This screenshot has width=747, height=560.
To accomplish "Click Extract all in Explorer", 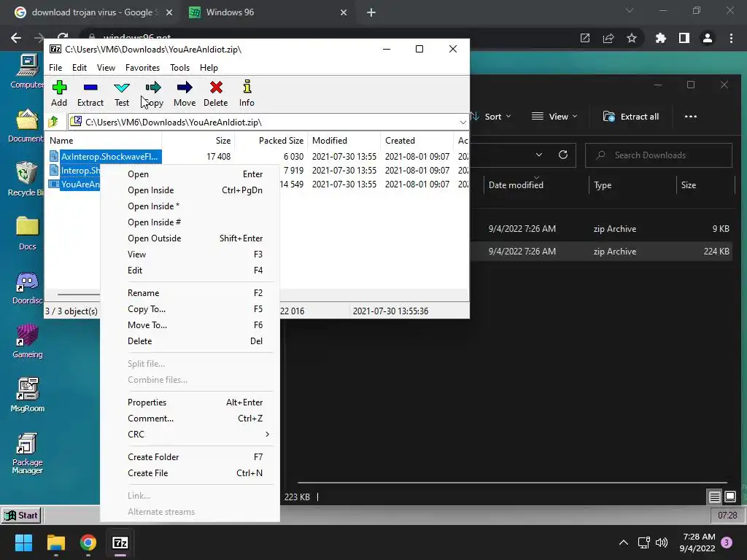I will coord(631,117).
